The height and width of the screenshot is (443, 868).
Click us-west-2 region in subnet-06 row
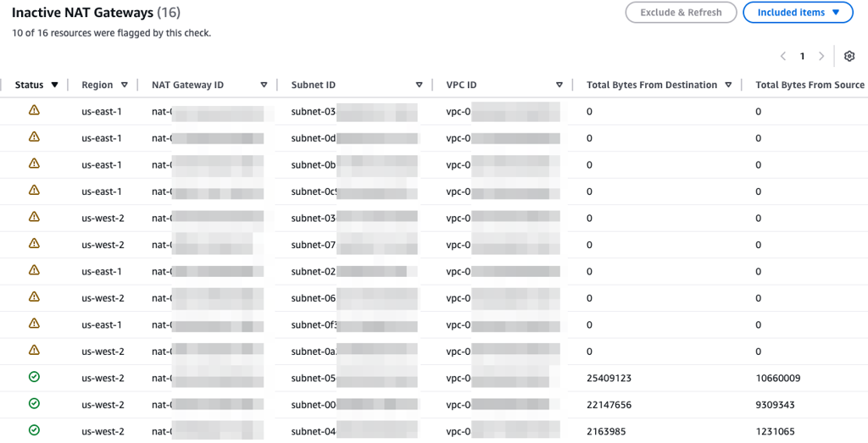tap(103, 298)
